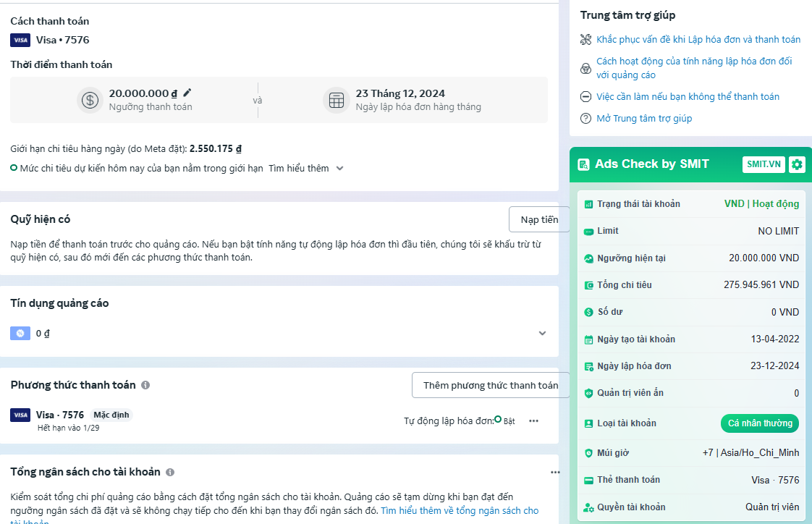The image size is (812, 524).
Task: Expand Tìm hiểu thêm spending limit details
Action: (x=305, y=168)
